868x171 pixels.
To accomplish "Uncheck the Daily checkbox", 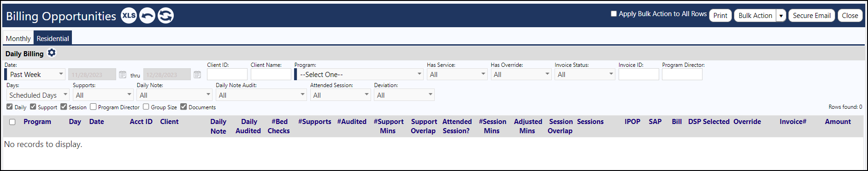I will point(10,107).
